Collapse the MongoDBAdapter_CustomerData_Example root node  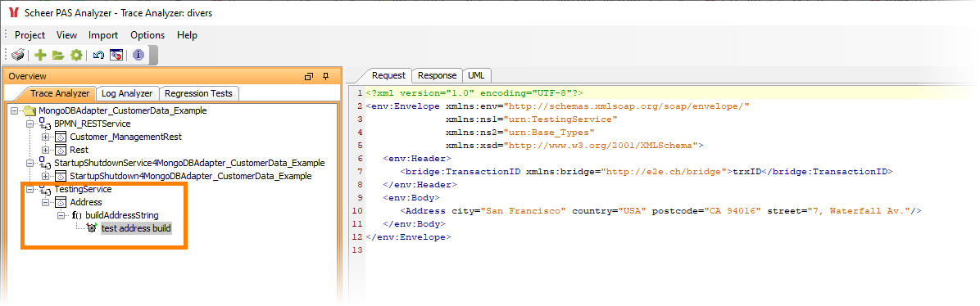(x=15, y=110)
